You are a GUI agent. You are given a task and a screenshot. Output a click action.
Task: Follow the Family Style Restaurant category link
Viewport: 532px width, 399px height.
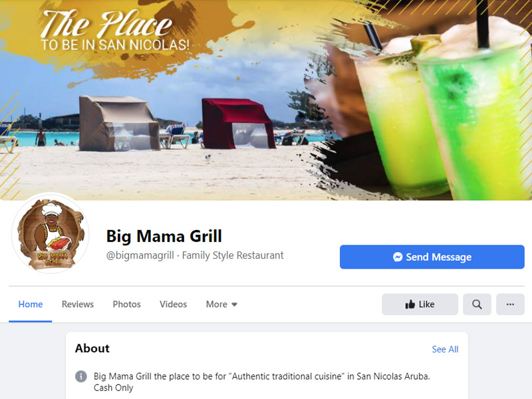(233, 255)
